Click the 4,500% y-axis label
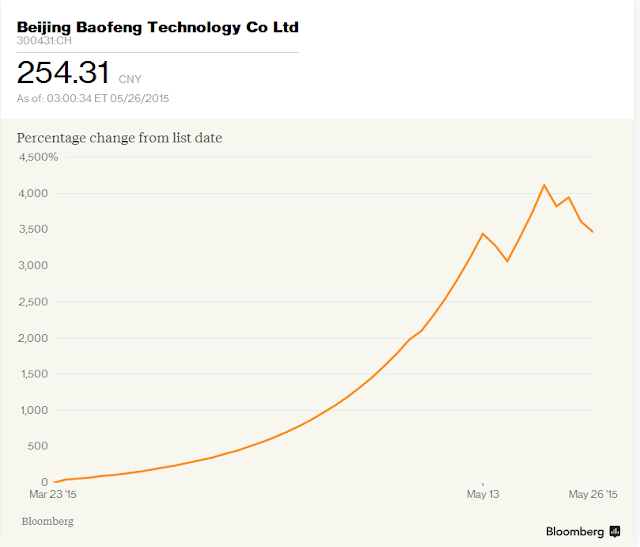 pos(39,157)
